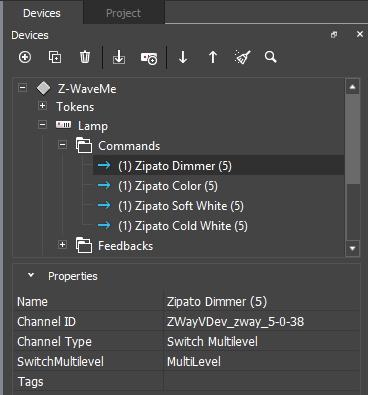Collapse the Z-WaveMe tree node
Viewport: 368px width, 395px height.
(x=22, y=88)
